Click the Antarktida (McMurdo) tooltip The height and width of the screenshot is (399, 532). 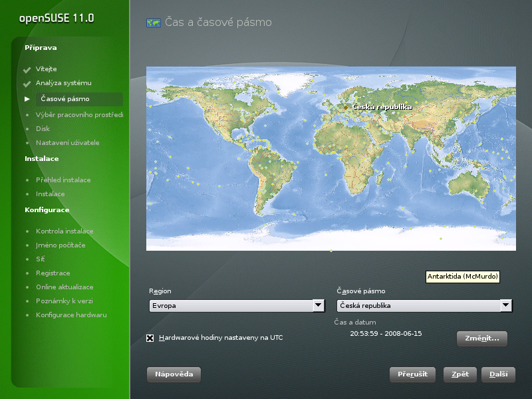463,277
